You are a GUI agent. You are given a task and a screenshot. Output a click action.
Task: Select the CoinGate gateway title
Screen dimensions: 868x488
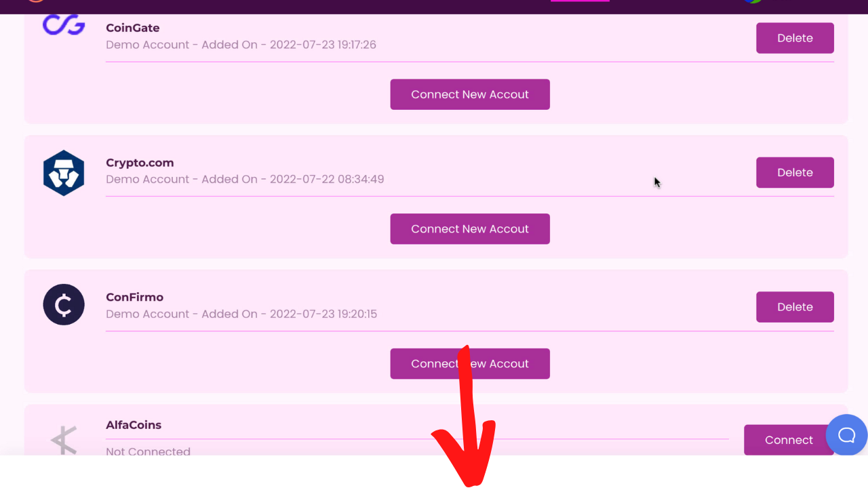[133, 28]
